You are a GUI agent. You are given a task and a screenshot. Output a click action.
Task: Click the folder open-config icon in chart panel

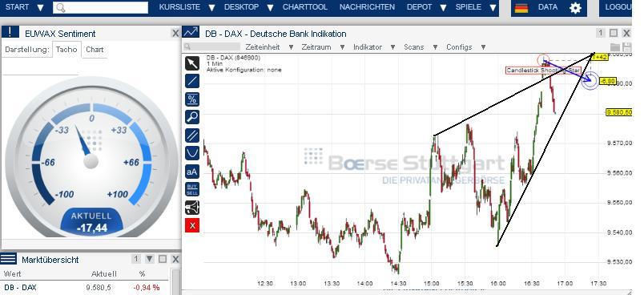pyautogui.click(x=614, y=46)
